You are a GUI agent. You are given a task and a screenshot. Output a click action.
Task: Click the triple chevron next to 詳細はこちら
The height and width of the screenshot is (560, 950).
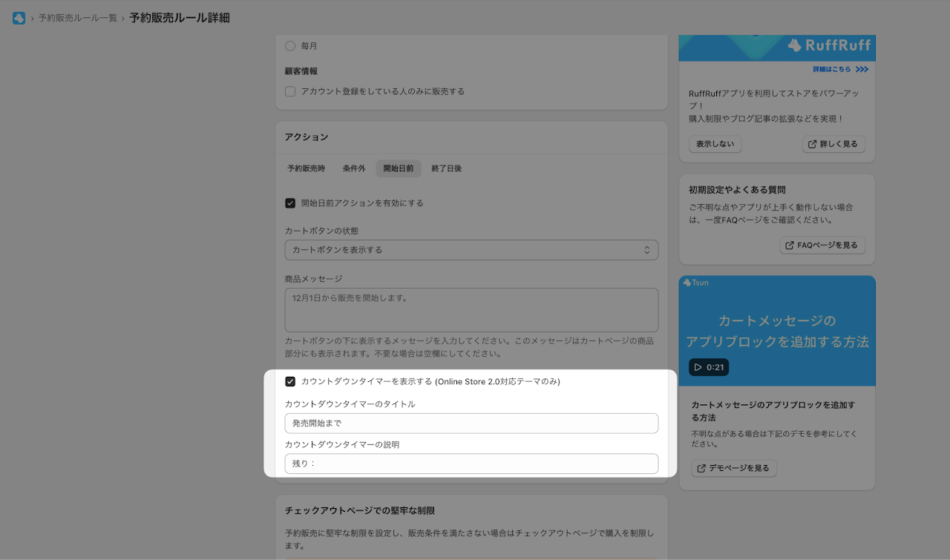862,70
